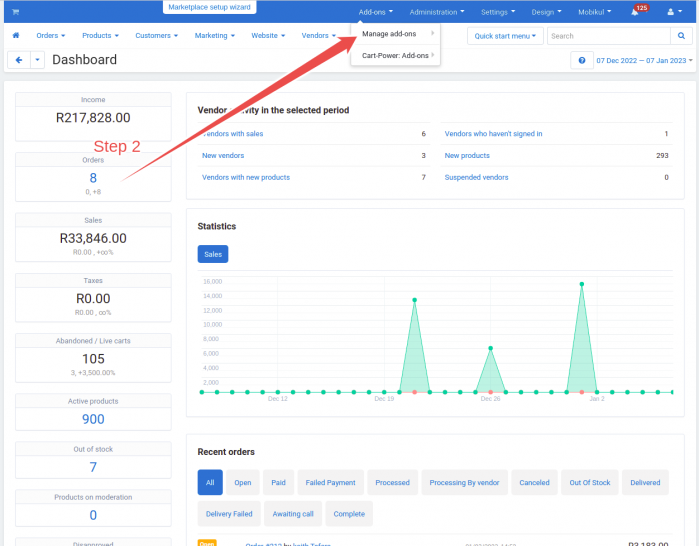Open Vendors with new products link
This screenshot has width=700, height=546.
click(x=246, y=177)
